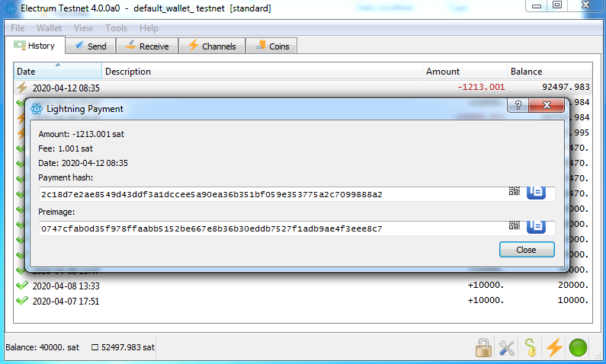The height and width of the screenshot is (364, 606).
Task: Click the 92497.983 balance value
Action: (566, 88)
